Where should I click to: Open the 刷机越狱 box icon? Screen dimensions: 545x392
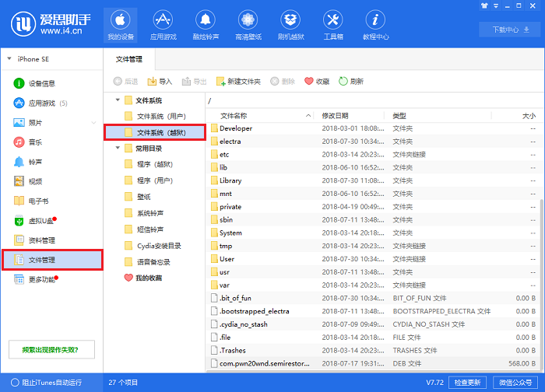pyautogui.click(x=290, y=26)
